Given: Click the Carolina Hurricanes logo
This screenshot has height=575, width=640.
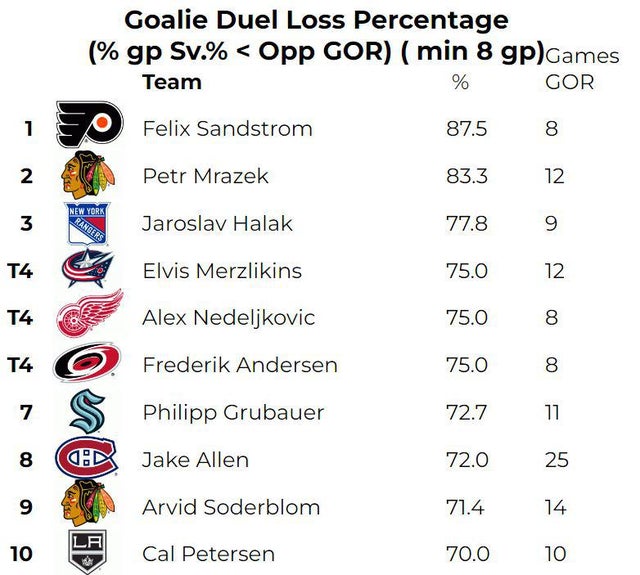Looking at the screenshot, I should 88,364.
